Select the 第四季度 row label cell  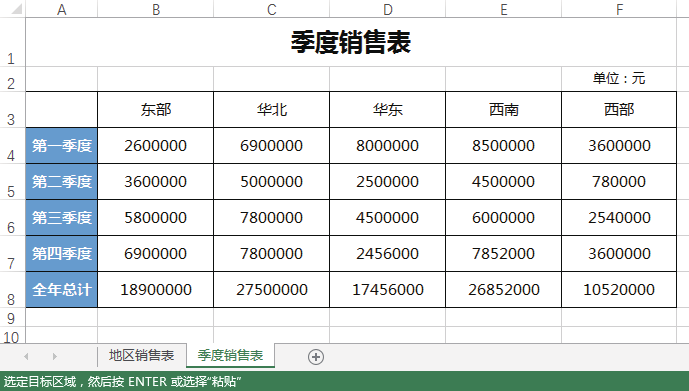62,254
